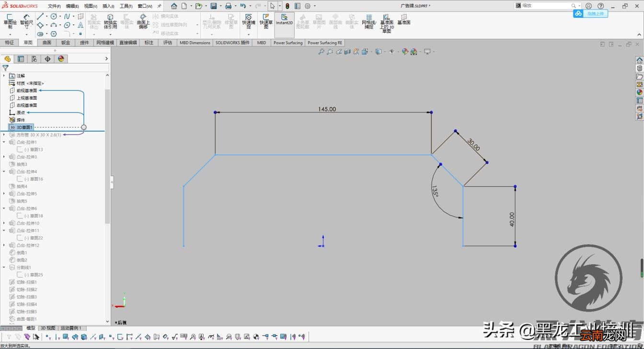
Task: Open the dropdown under 草图绘制 button
Action: [x=10, y=34]
